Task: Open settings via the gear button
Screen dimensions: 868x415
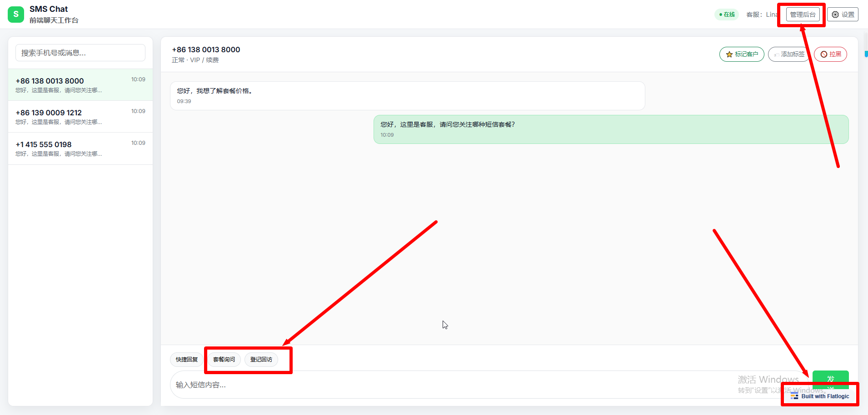Action: coord(843,15)
